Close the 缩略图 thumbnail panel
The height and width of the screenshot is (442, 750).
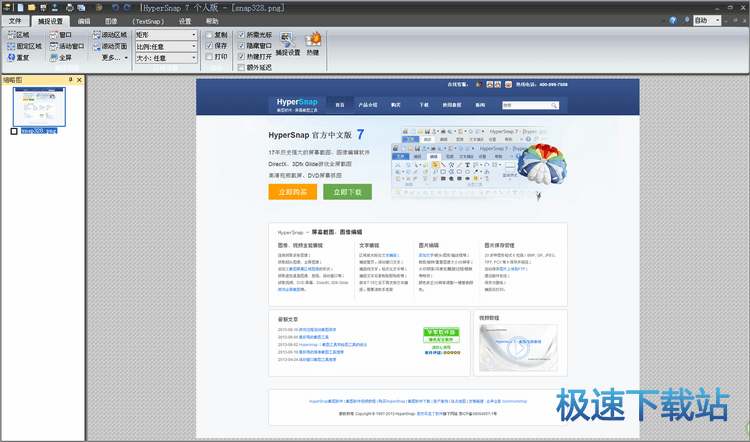coord(79,80)
